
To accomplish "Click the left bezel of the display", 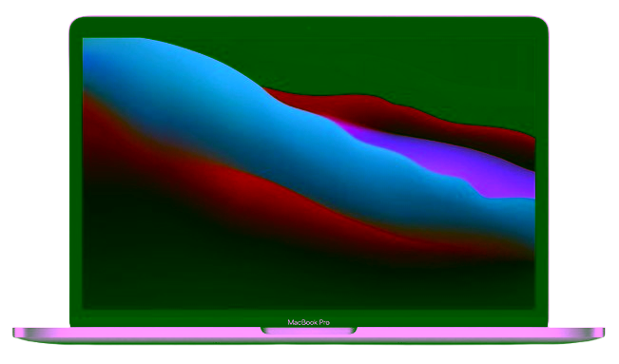I will [76, 174].
